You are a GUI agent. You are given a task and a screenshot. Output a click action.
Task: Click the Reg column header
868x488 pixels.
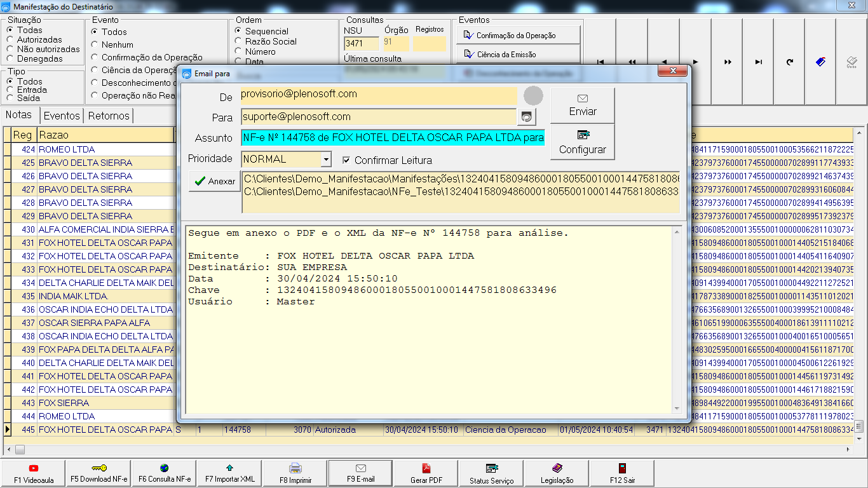[x=23, y=135]
